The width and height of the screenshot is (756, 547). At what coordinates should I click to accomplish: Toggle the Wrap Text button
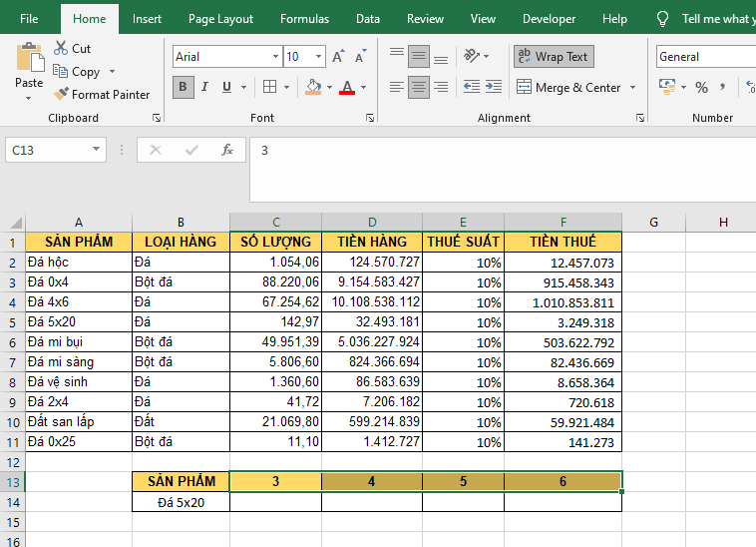[x=553, y=57]
